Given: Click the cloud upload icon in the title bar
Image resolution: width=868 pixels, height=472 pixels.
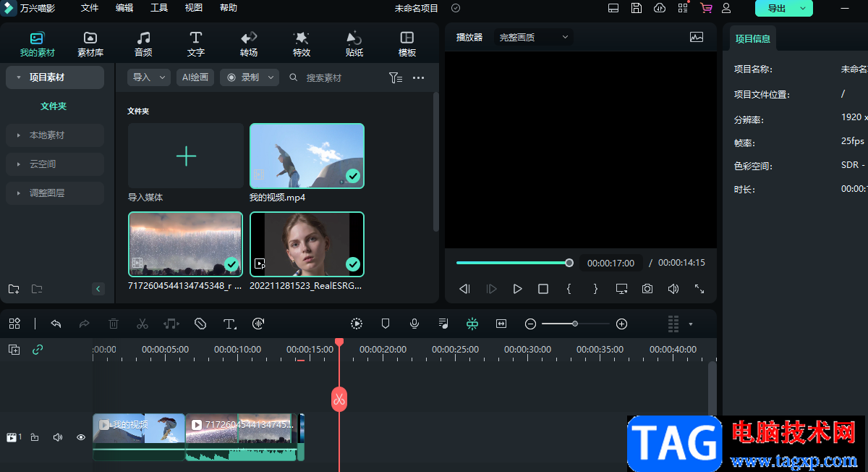Looking at the screenshot, I should coord(660,8).
